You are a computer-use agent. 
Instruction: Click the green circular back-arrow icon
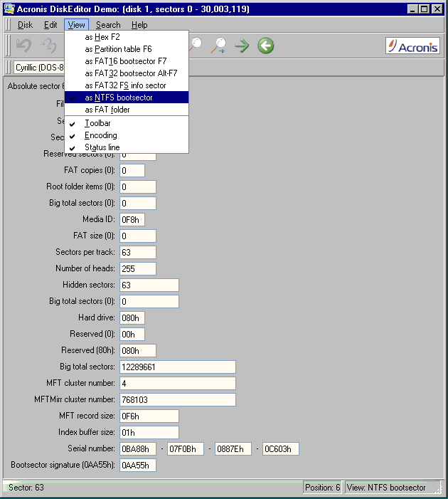(x=266, y=46)
